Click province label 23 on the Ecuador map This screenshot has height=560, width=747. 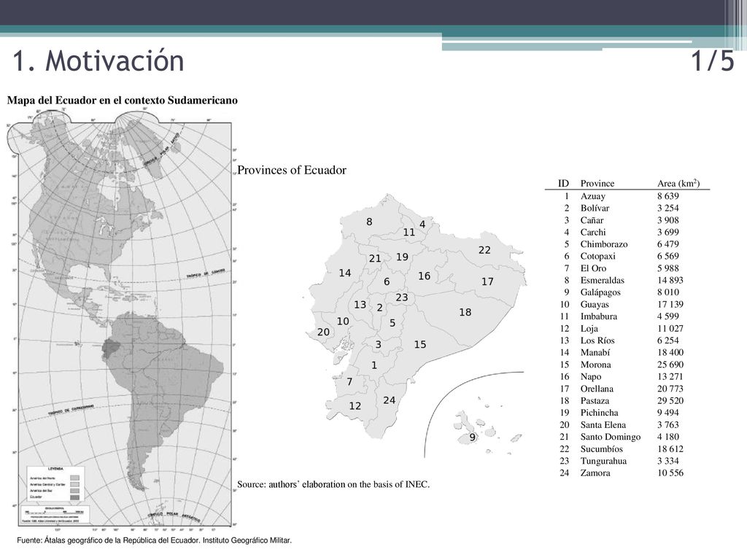click(x=402, y=297)
